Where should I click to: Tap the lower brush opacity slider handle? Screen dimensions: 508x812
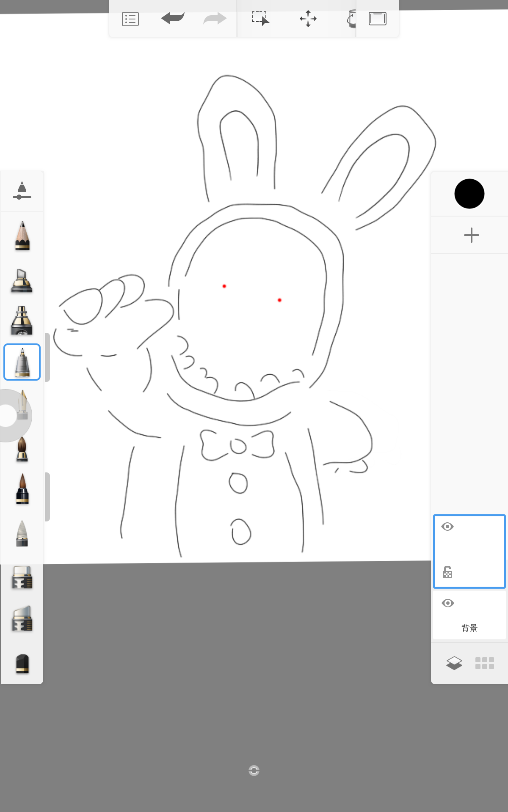[x=47, y=497]
